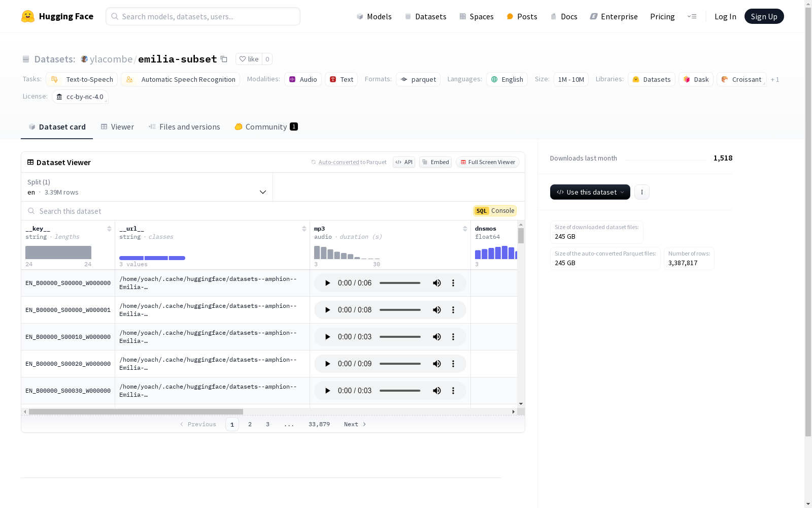Open more options for row S00010 audio
812x508 pixels.
tap(453, 337)
